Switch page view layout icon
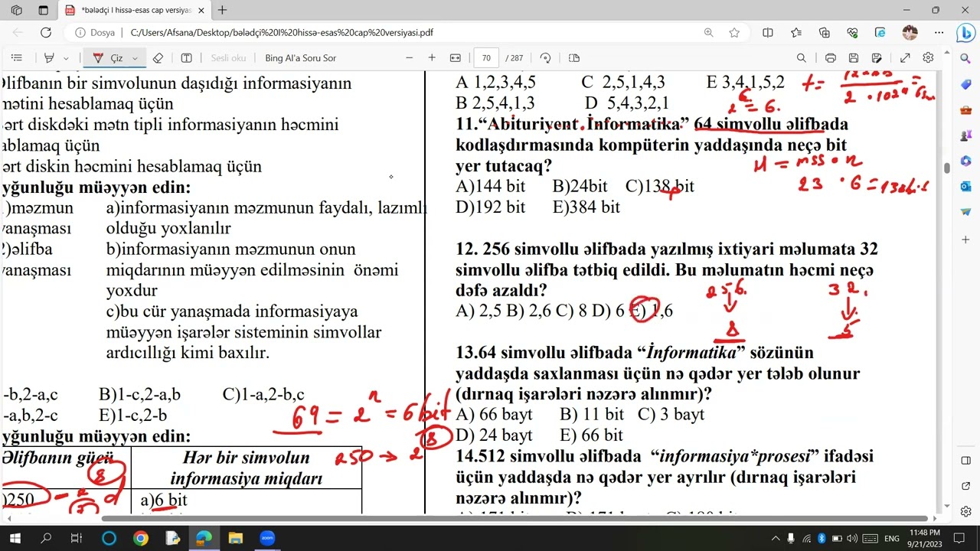980x551 pixels. tap(574, 57)
